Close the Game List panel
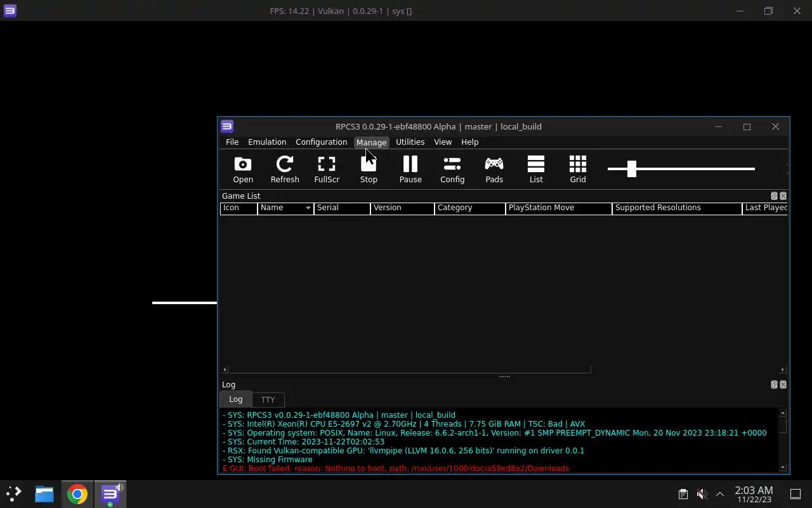The height and width of the screenshot is (508, 812). [783, 196]
